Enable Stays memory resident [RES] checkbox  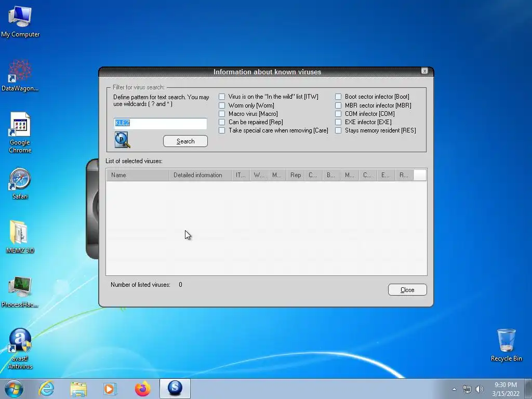click(x=338, y=130)
